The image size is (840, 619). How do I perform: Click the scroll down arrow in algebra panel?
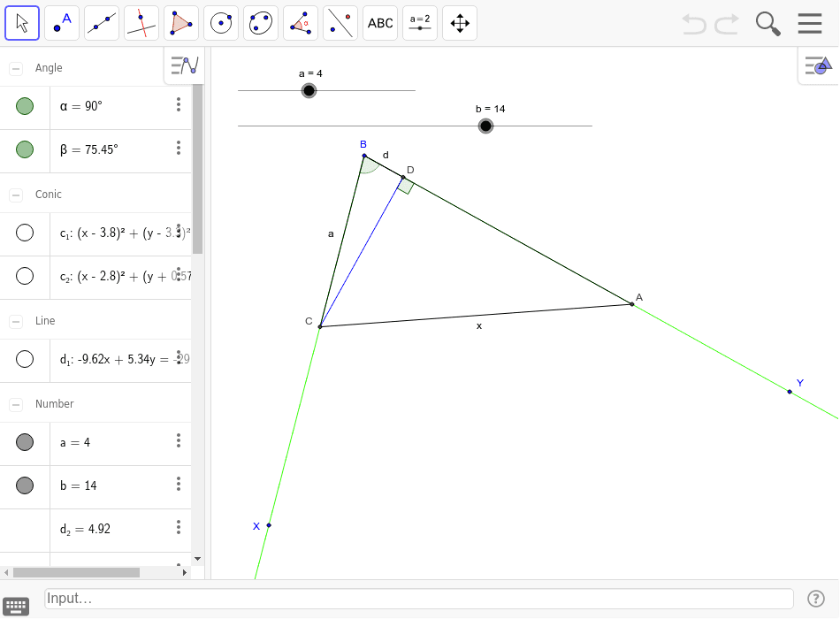click(198, 559)
